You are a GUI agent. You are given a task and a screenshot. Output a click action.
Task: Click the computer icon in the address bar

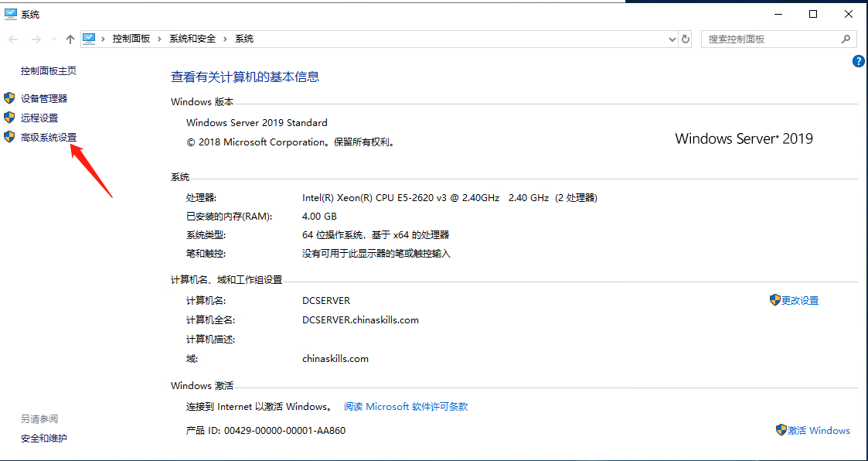coord(89,39)
